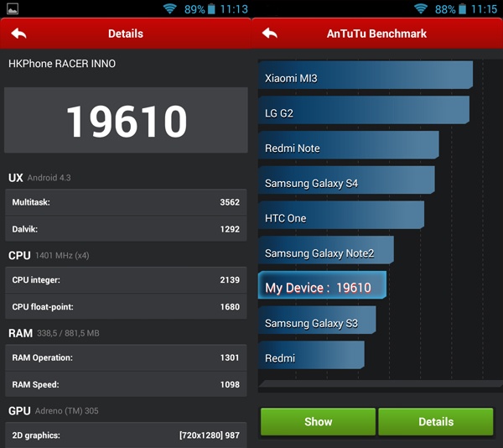Tap the back arrow in Details header
Screen dimensions: 503x448
point(18,34)
